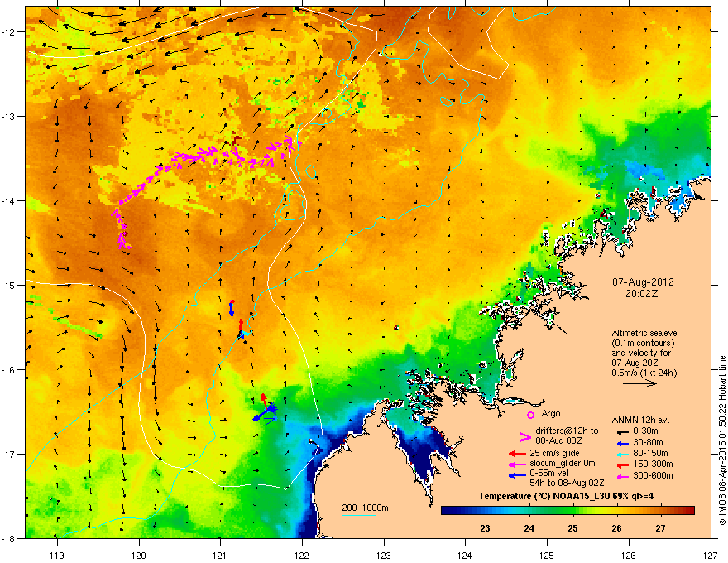Click the magenta drifters arrowhead legend symbol
Screen dimensions: 728x563
pos(524,437)
